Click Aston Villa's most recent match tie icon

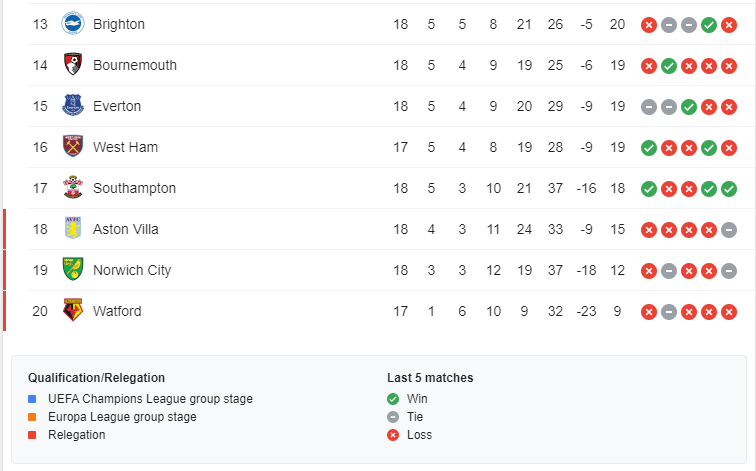730,229
